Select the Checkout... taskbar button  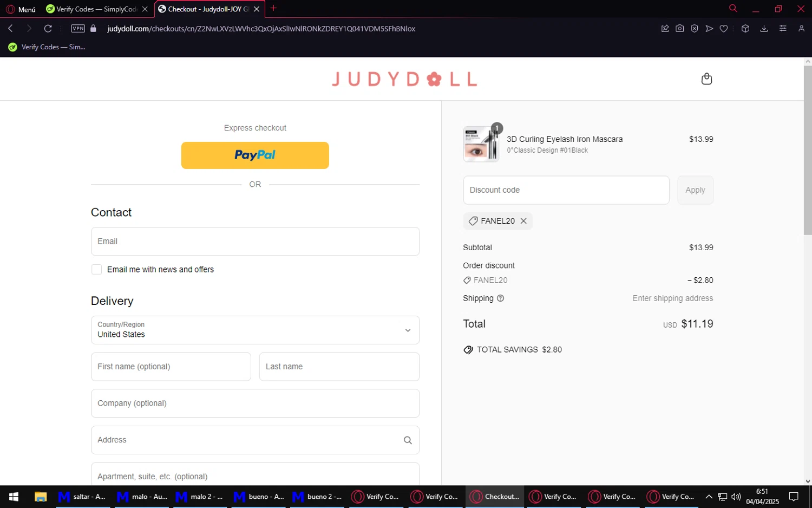point(494,497)
